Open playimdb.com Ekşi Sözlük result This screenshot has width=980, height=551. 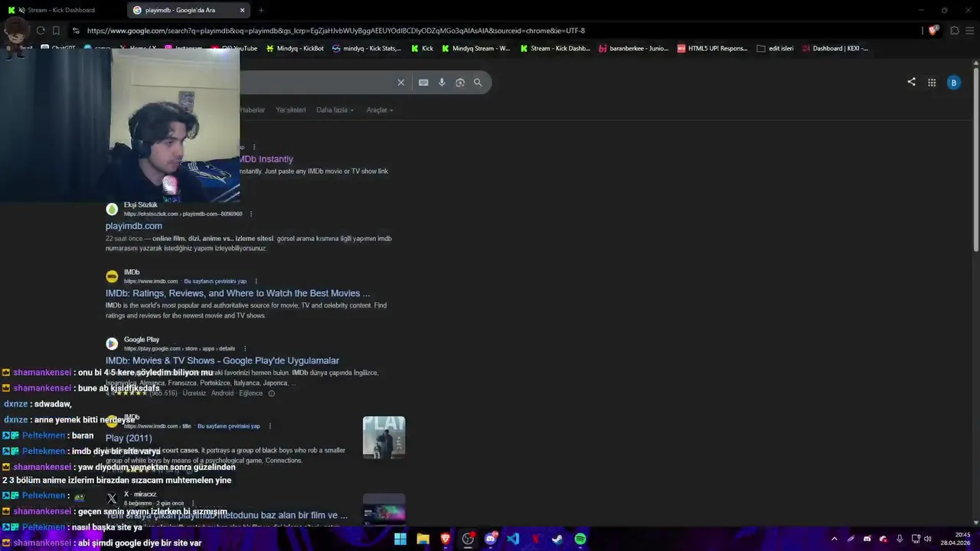134,226
